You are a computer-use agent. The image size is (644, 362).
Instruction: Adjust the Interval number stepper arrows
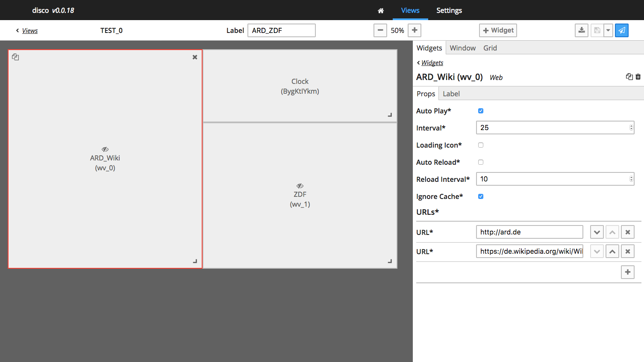coord(631,128)
